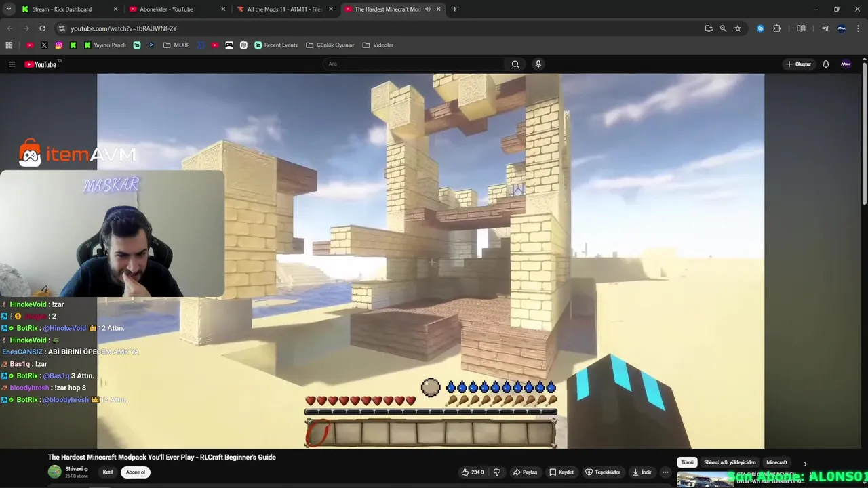
Task: Open the YouTube account avatar menu
Action: [x=846, y=64]
